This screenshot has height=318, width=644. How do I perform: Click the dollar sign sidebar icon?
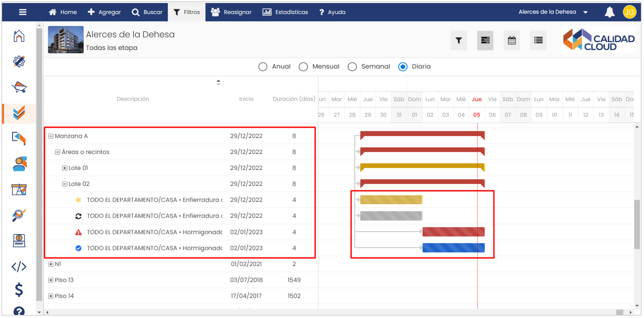pos(19,289)
